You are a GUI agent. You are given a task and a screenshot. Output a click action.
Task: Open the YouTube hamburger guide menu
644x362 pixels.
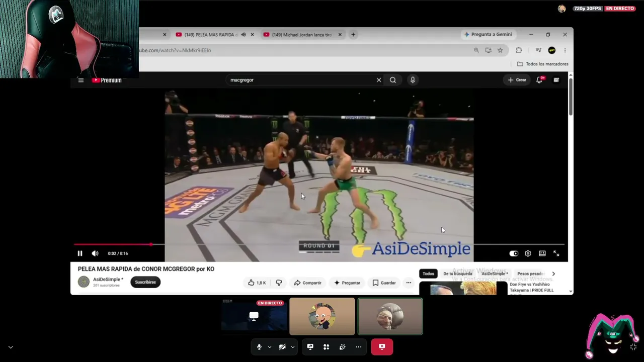[80, 80]
